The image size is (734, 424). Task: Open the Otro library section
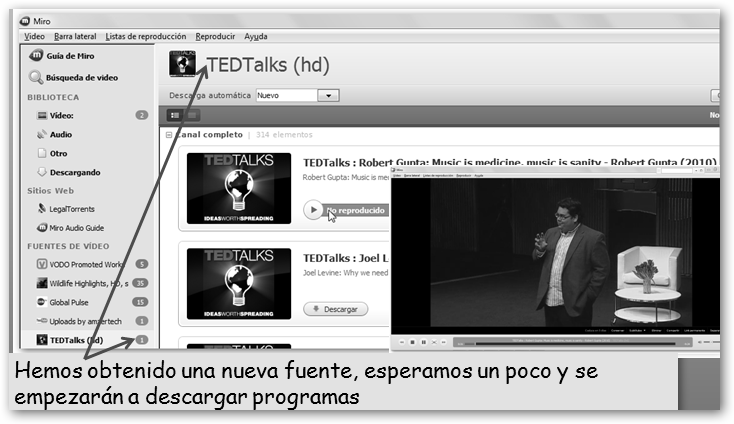pos(58,153)
